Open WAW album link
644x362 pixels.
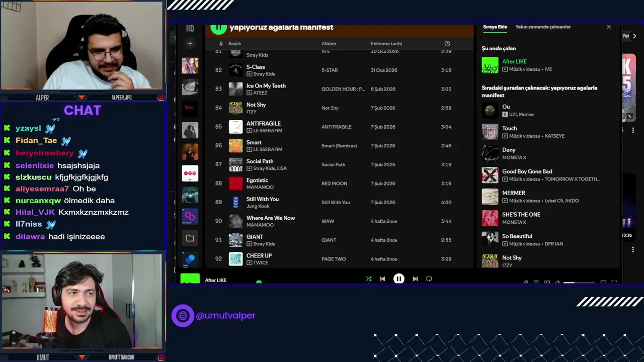coord(328,221)
